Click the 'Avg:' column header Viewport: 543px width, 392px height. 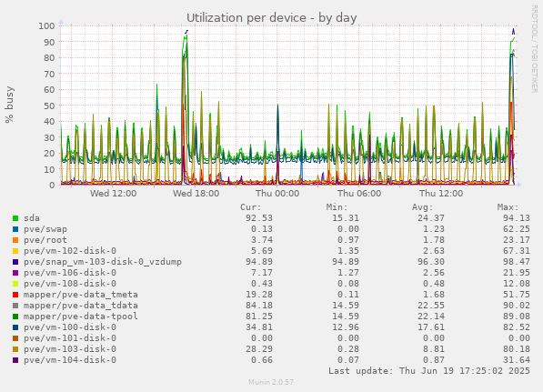tap(423, 207)
